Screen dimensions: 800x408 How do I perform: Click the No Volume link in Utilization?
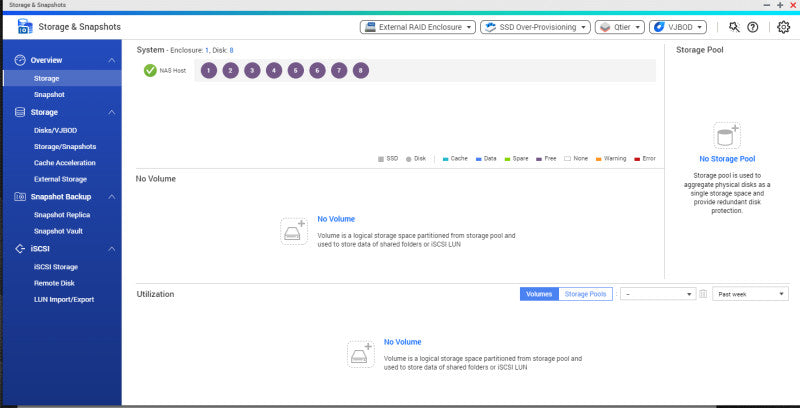403,342
